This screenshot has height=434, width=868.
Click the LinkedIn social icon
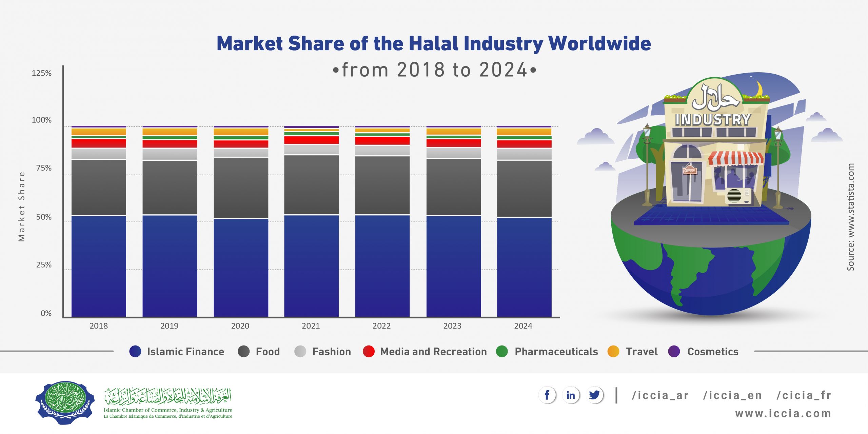[571, 395]
